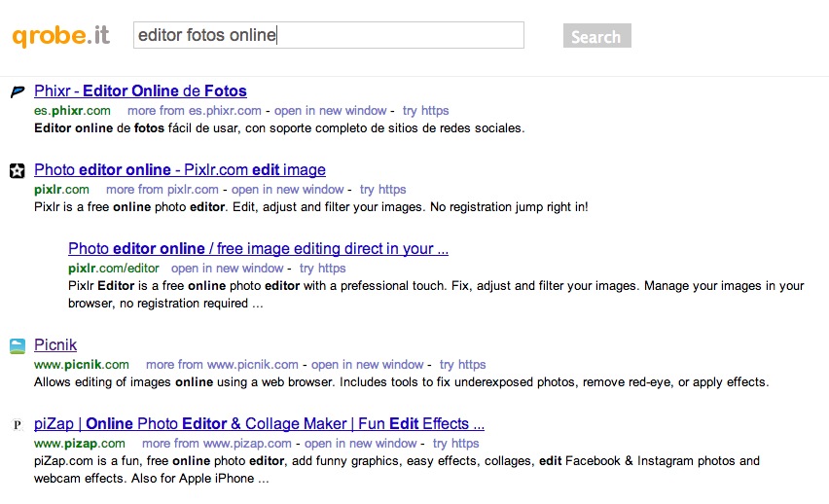Image resolution: width=829 pixels, height=504 pixels.
Task: Show more from www.pizap.com
Action: pyautogui.click(x=217, y=444)
